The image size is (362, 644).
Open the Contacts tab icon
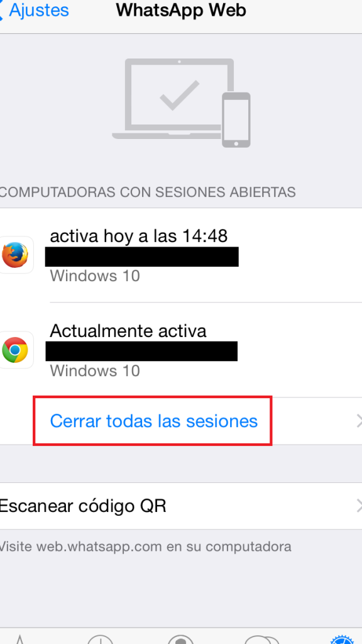coord(180,639)
